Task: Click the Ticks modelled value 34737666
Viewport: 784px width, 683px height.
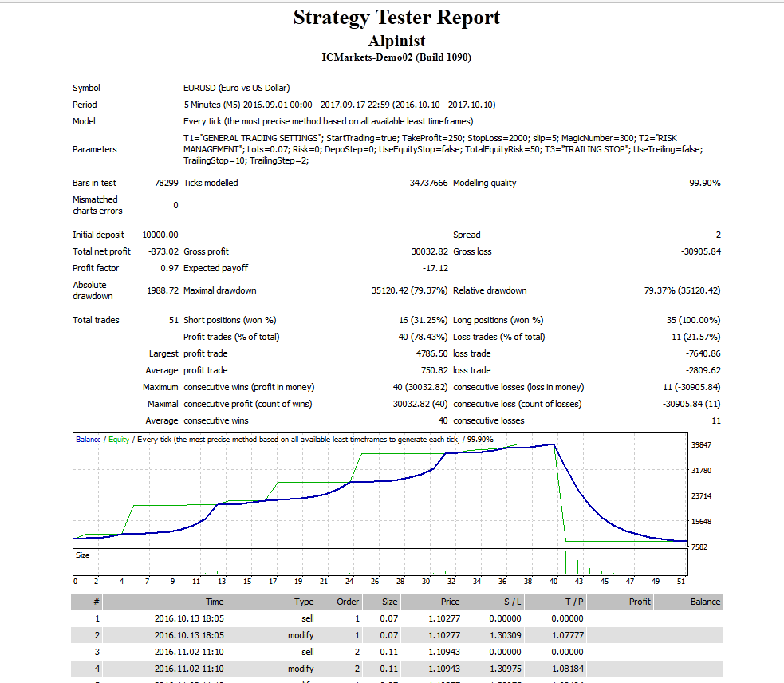Action: coord(428,183)
